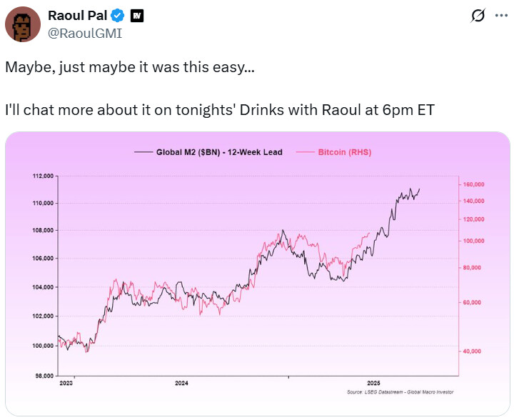Click the 40,000 right-axis Bitcoin value

pyautogui.click(x=473, y=351)
